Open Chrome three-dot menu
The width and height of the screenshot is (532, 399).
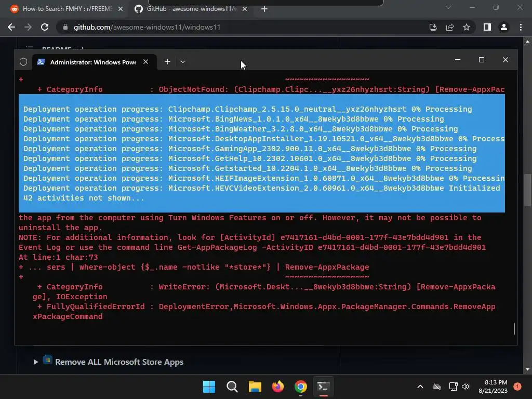click(x=521, y=27)
